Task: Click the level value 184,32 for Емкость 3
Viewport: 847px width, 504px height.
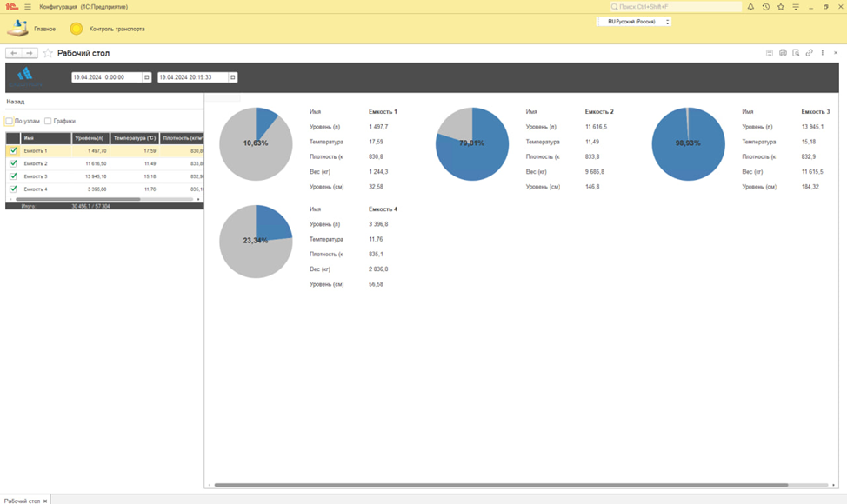Action: pyautogui.click(x=810, y=187)
